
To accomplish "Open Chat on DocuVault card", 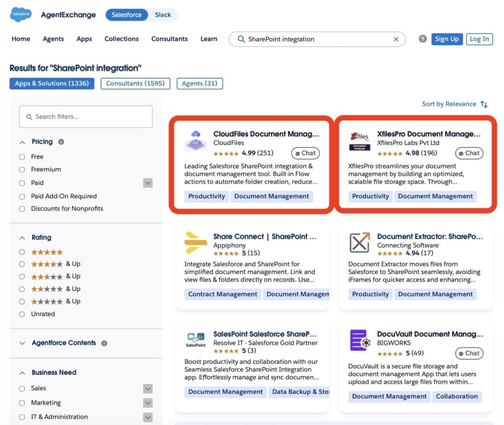I will click(469, 353).
